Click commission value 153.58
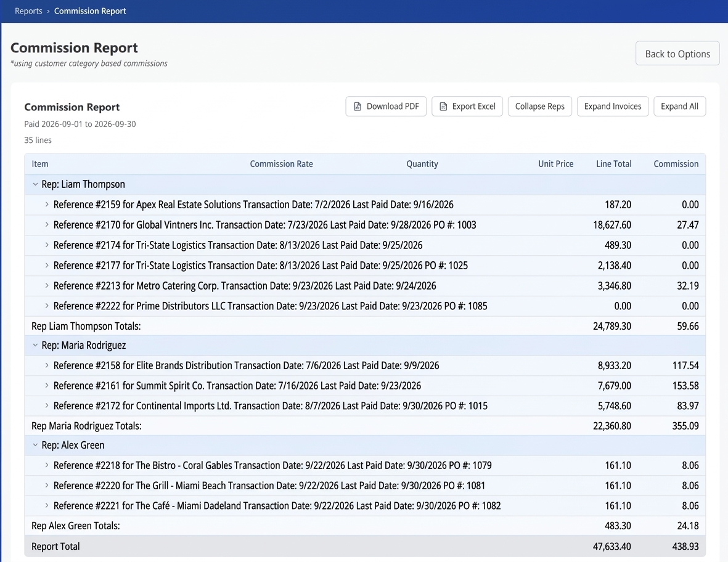 (685, 385)
